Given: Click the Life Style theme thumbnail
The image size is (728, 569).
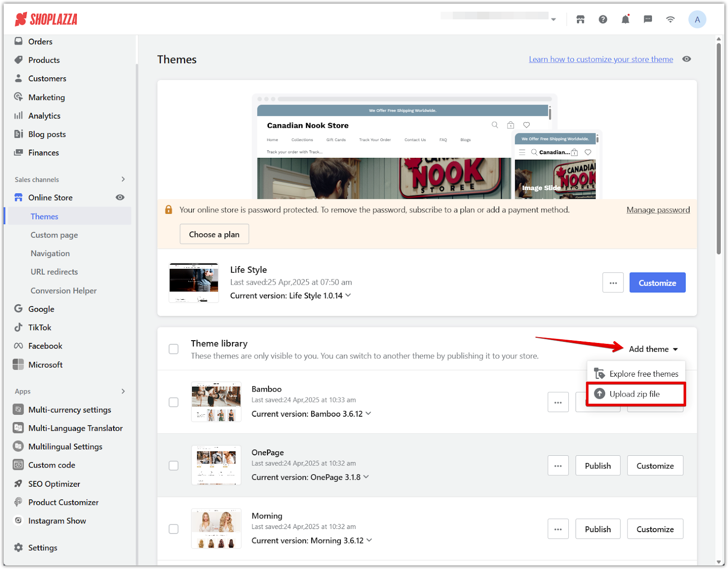Looking at the screenshot, I should click(194, 282).
